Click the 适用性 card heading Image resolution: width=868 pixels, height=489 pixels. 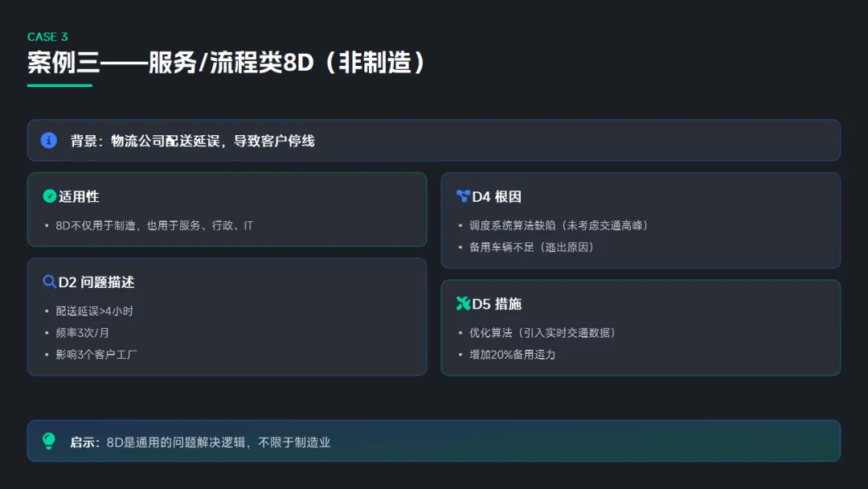coord(79,196)
